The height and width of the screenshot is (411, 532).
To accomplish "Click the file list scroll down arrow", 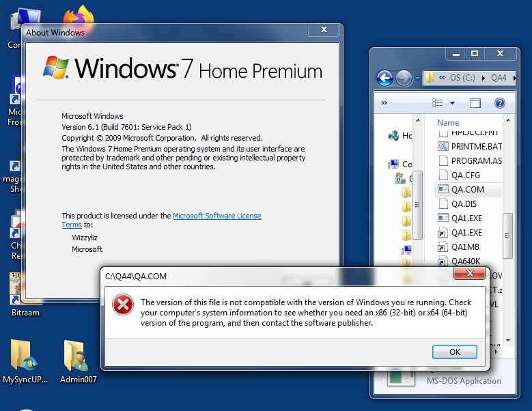I will tap(508, 340).
